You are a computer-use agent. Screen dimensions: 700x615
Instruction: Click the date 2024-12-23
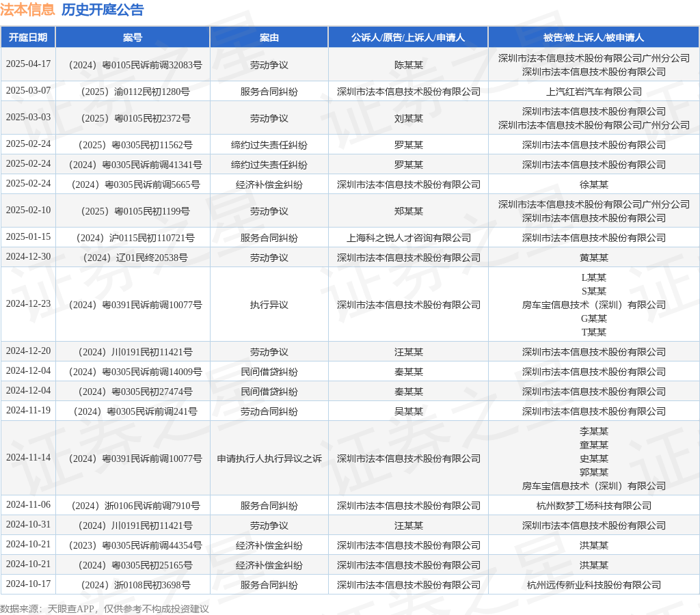click(x=28, y=303)
